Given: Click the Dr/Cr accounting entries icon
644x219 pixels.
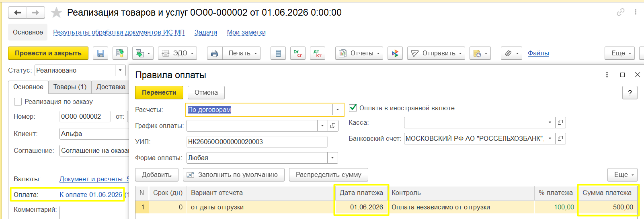Looking at the screenshot, I should (x=298, y=53).
